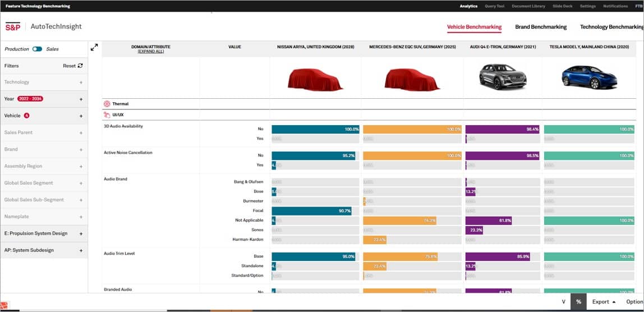The width and height of the screenshot is (644, 312).
Task: Open Document Library from the top menu
Action: click(528, 6)
